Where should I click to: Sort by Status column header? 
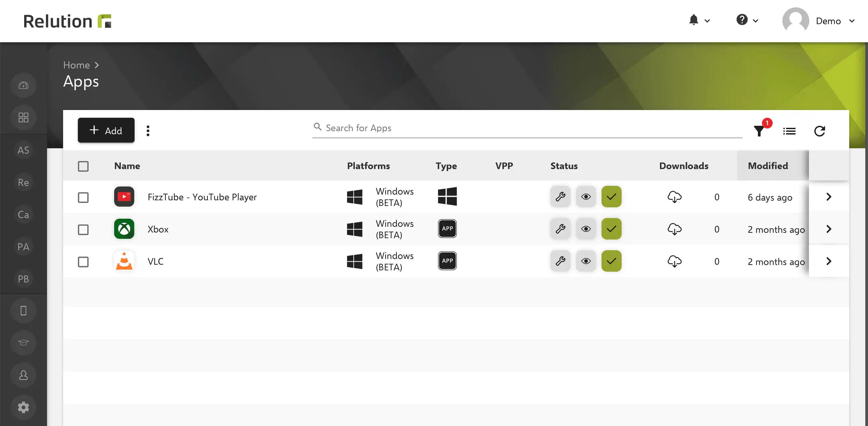[x=564, y=166]
